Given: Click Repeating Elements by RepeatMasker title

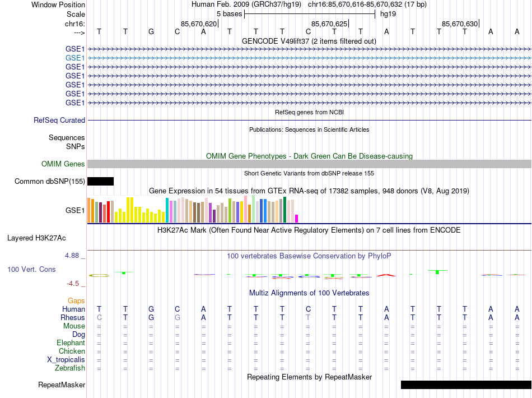Looking at the screenshot, I should (310, 377).
